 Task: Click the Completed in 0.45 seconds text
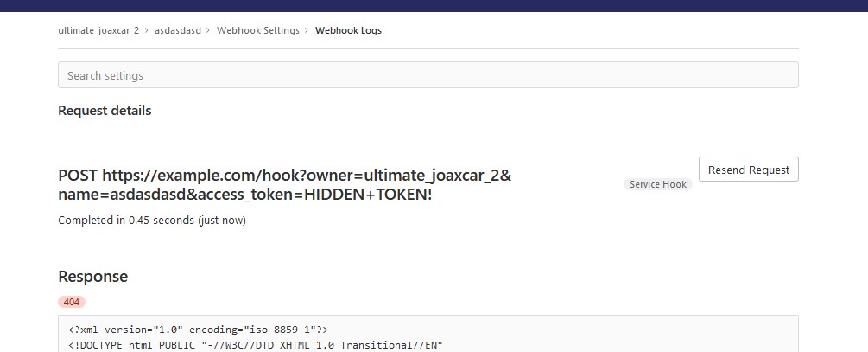(117, 221)
